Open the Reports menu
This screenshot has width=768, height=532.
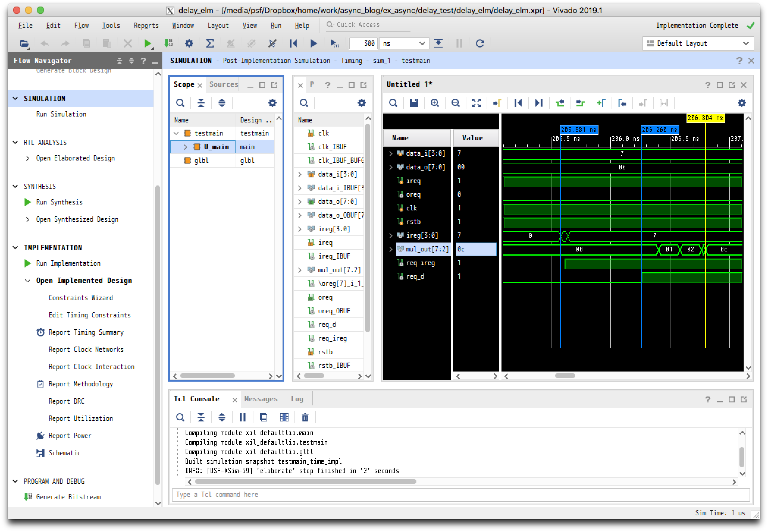pyautogui.click(x=146, y=26)
